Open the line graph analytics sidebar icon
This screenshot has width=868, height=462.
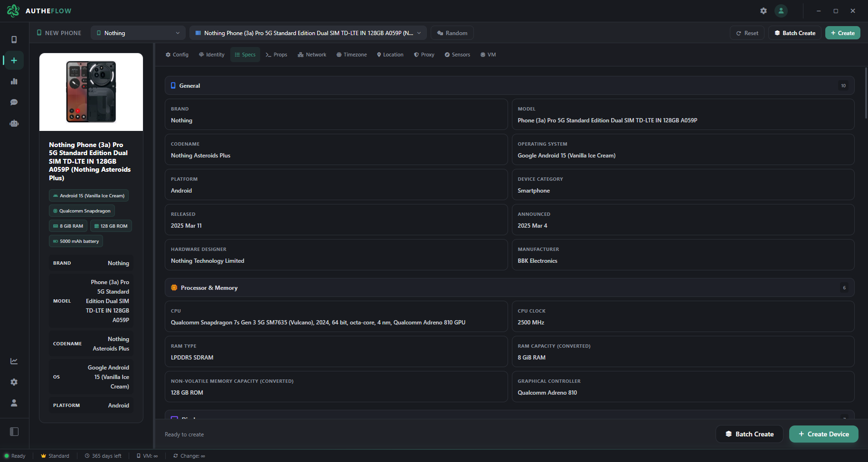(14, 361)
